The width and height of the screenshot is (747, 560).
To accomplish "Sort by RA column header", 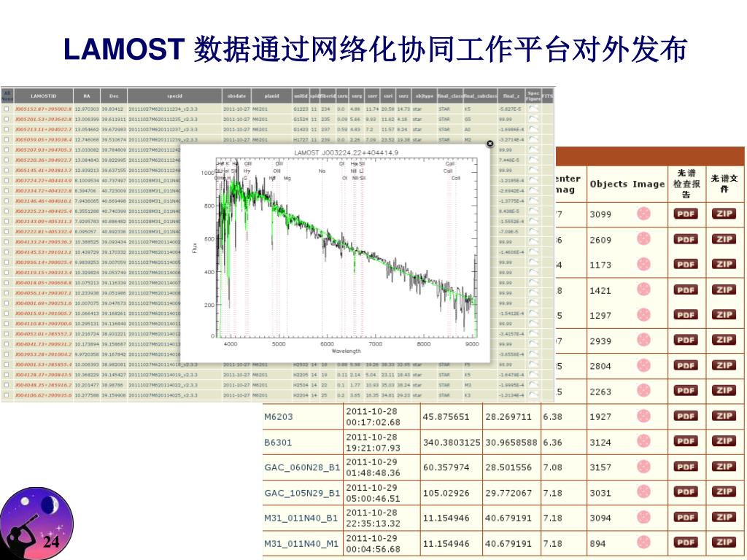I will (87, 96).
